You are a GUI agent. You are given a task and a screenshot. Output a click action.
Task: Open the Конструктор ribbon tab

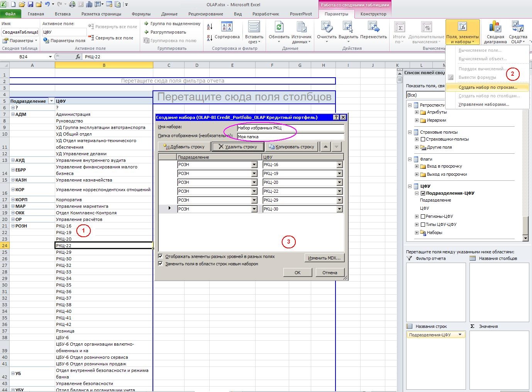pyautogui.click(x=373, y=14)
